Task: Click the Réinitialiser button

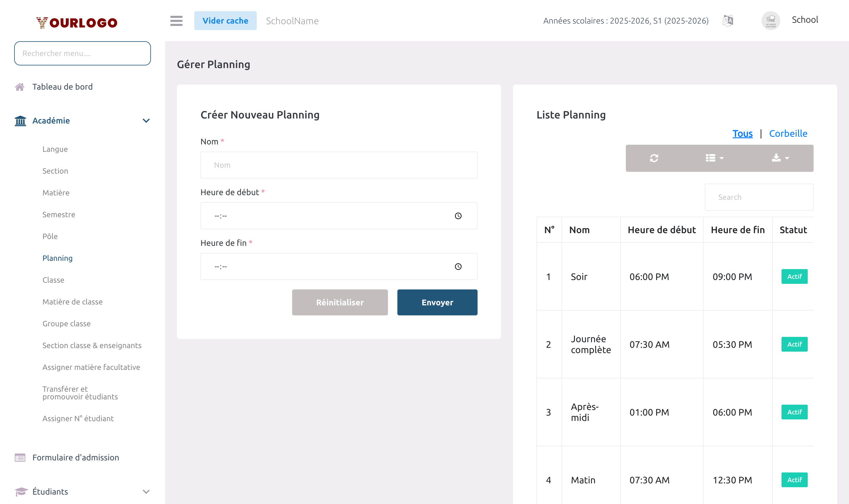Action: [340, 302]
